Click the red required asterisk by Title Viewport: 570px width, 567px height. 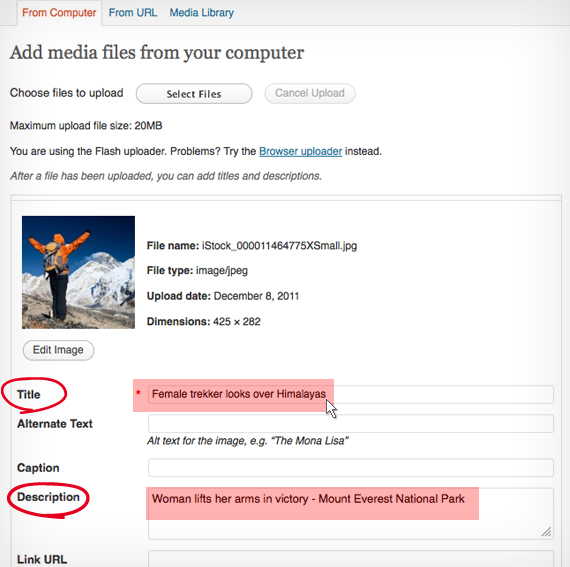pos(138,393)
